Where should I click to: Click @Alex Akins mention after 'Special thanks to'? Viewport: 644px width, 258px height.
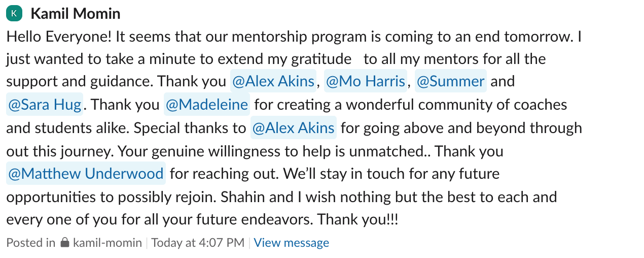293,127
